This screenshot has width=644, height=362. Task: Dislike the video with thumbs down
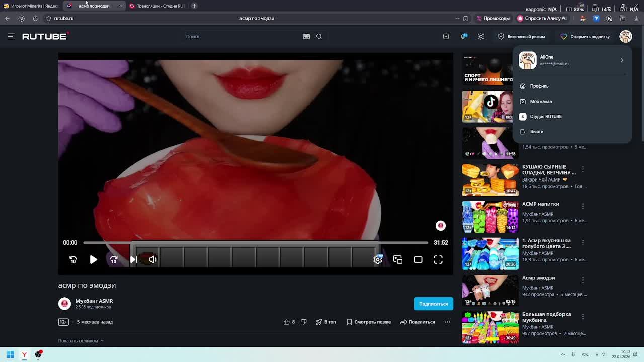click(x=303, y=322)
